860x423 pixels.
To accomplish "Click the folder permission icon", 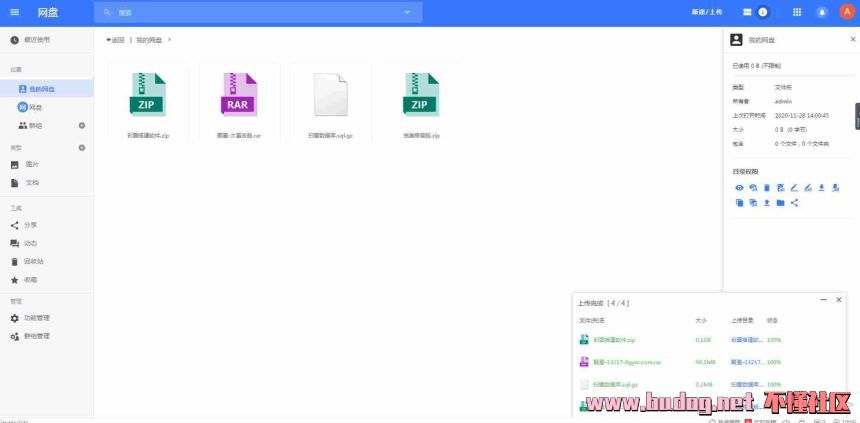I will click(780, 203).
